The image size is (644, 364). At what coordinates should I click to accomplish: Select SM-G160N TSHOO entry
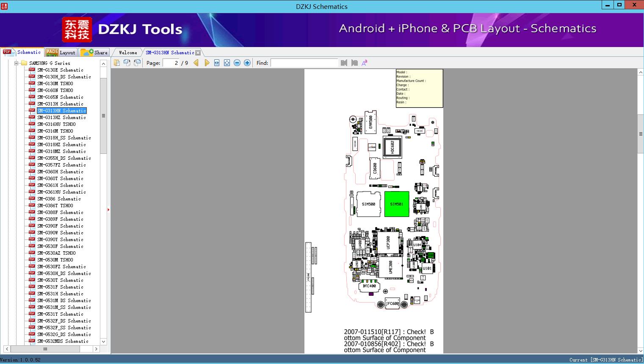[x=55, y=90]
